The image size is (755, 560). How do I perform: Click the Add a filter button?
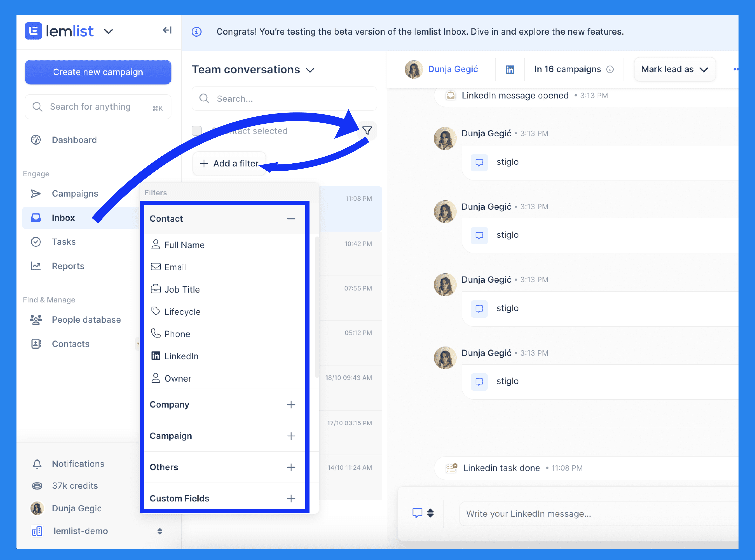pyautogui.click(x=230, y=163)
